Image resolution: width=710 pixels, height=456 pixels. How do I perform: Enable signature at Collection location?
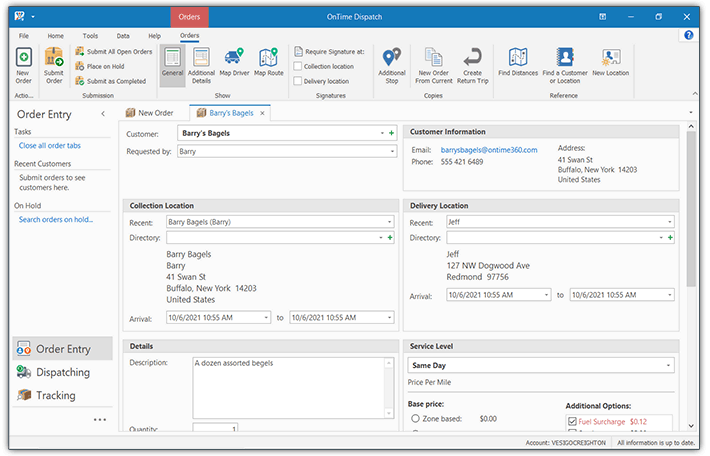point(297,67)
